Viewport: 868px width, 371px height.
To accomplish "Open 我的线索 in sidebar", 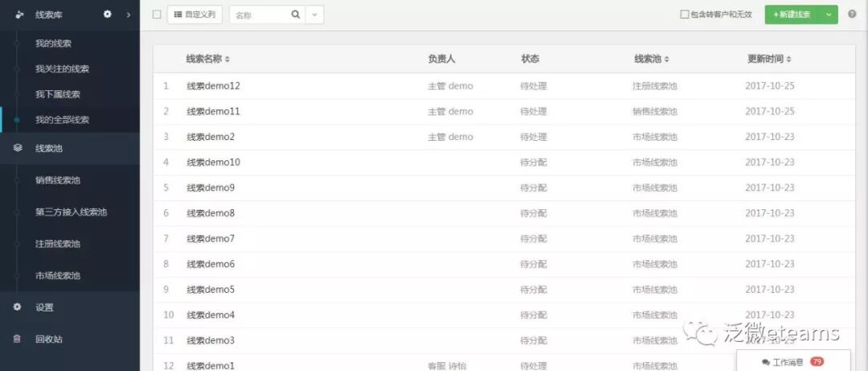I will pyautogui.click(x=53, y=43).
